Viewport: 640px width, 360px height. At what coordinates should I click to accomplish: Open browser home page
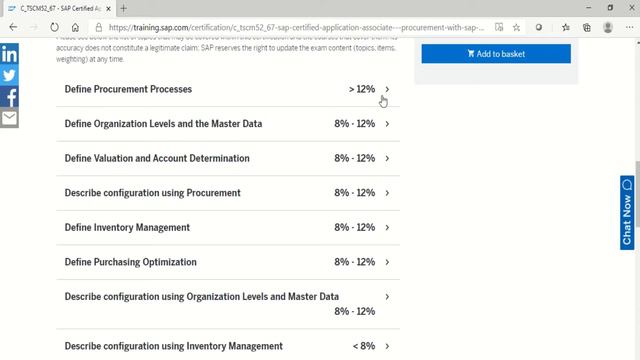point(75,27)
